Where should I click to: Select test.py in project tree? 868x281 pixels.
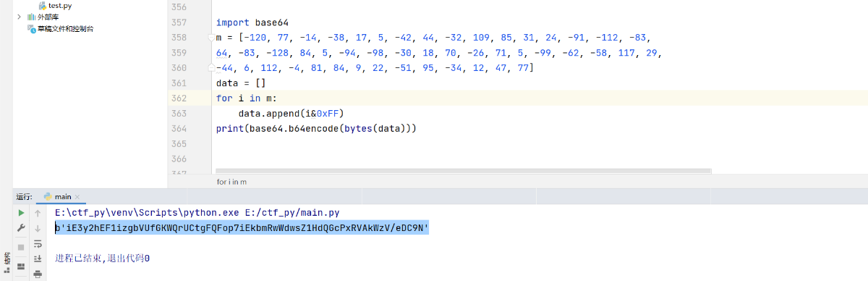click(x=60, y=5)
